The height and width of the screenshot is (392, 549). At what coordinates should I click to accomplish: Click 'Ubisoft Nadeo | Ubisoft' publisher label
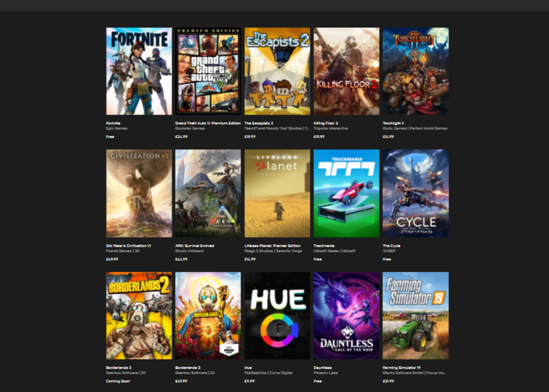(x=334, y=251)
